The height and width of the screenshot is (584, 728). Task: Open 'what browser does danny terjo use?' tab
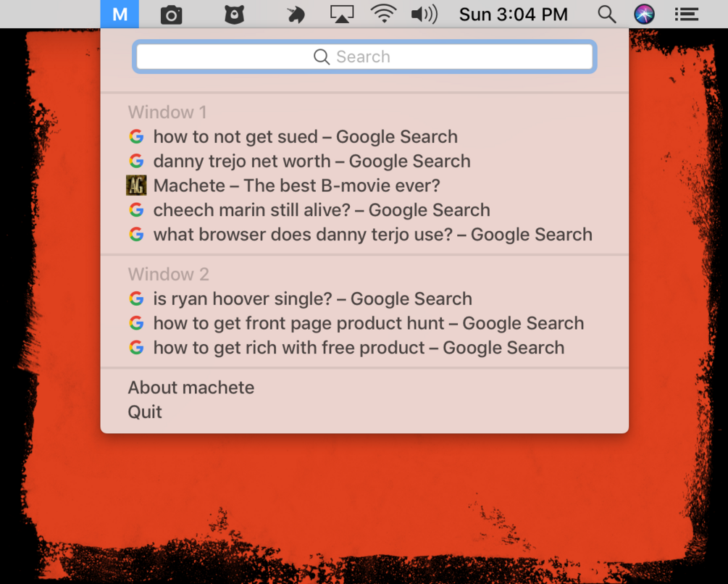[x=364, y=235]
